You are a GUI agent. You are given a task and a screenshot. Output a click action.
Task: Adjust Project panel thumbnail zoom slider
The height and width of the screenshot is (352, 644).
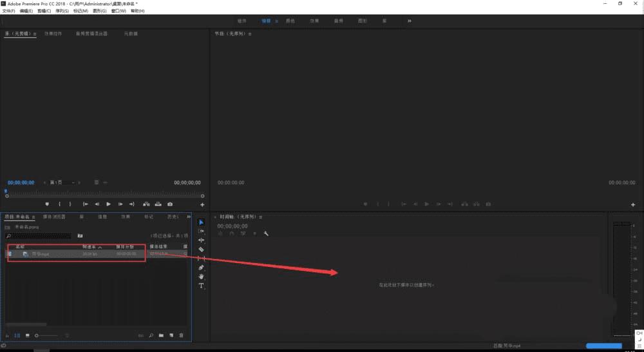(x=46, y=335)
